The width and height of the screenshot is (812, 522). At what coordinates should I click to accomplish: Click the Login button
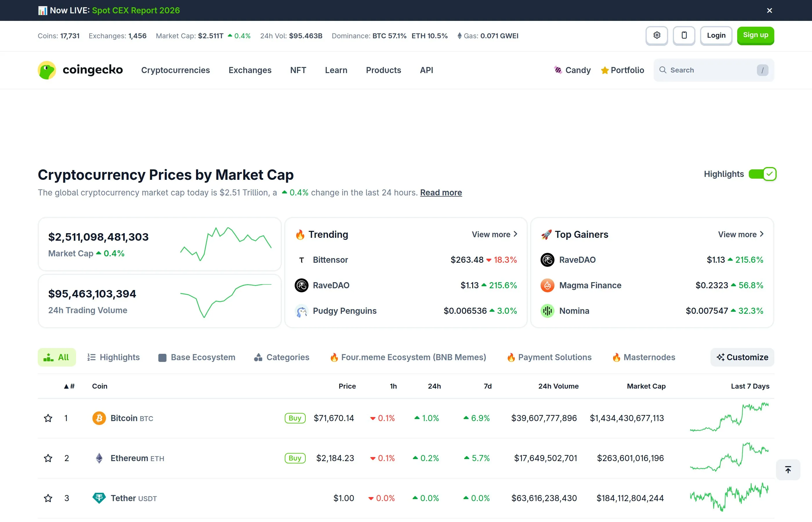coord(716,35)
